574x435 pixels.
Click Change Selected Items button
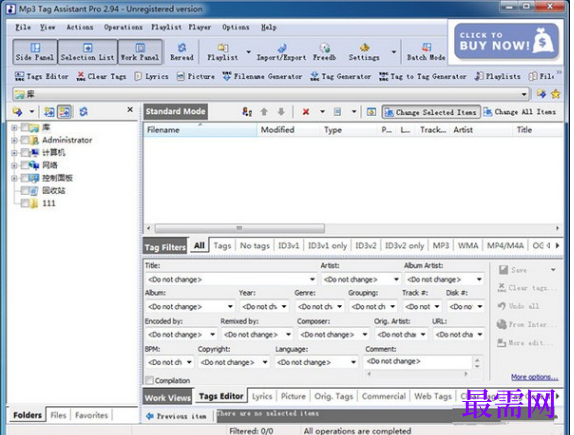point(431,112)
